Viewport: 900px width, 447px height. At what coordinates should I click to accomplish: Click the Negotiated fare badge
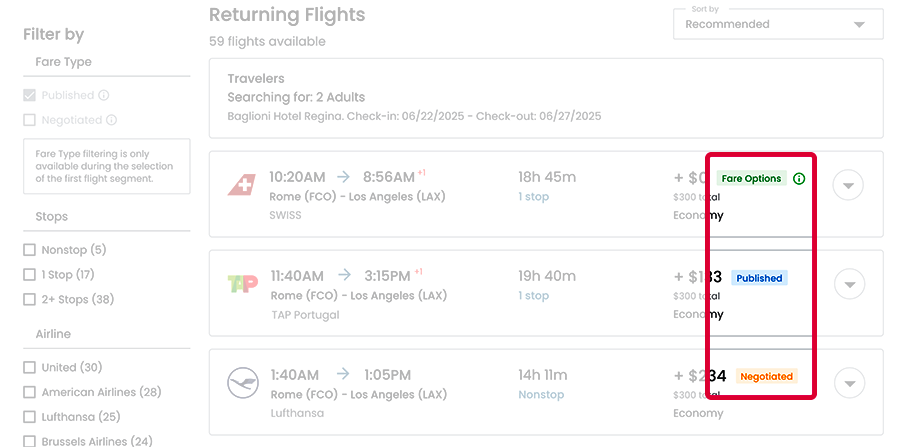(766, 377)
